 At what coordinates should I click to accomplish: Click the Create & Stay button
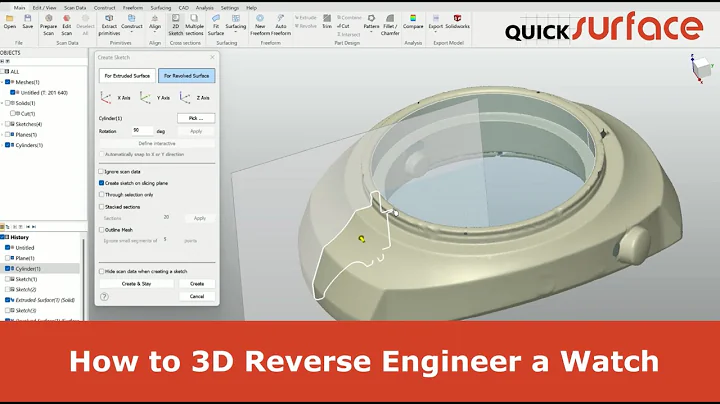136,284
